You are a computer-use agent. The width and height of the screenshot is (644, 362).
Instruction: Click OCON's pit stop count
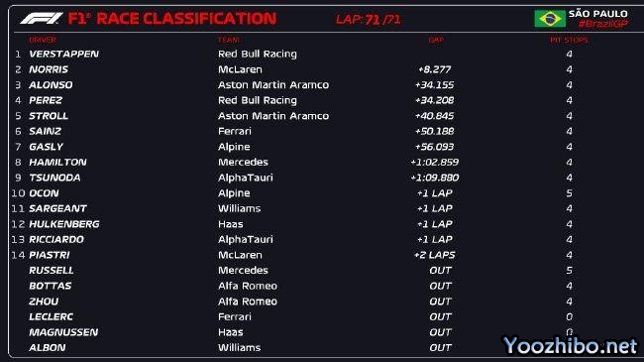569,193
